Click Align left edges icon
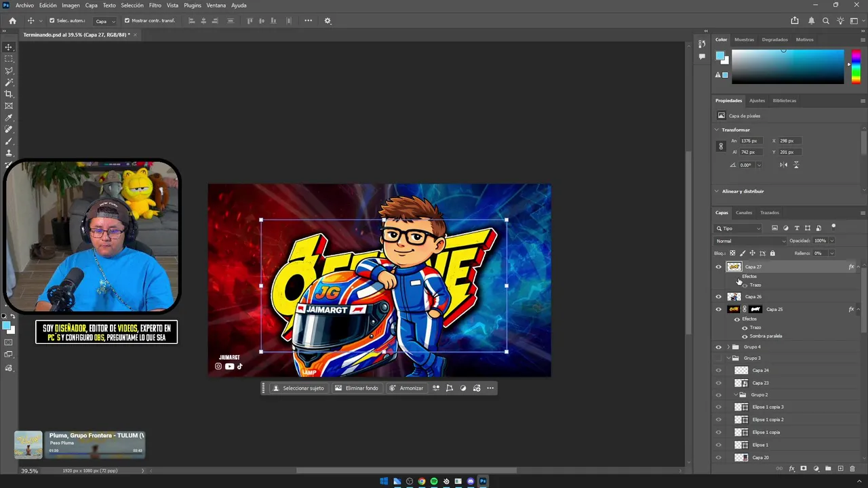Screen dimensions: 868x488 click(x=192, y=21)
